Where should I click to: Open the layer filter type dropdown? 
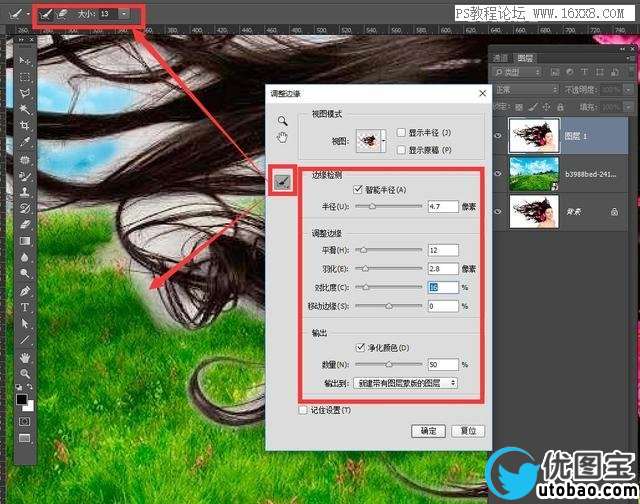point(517,72)
